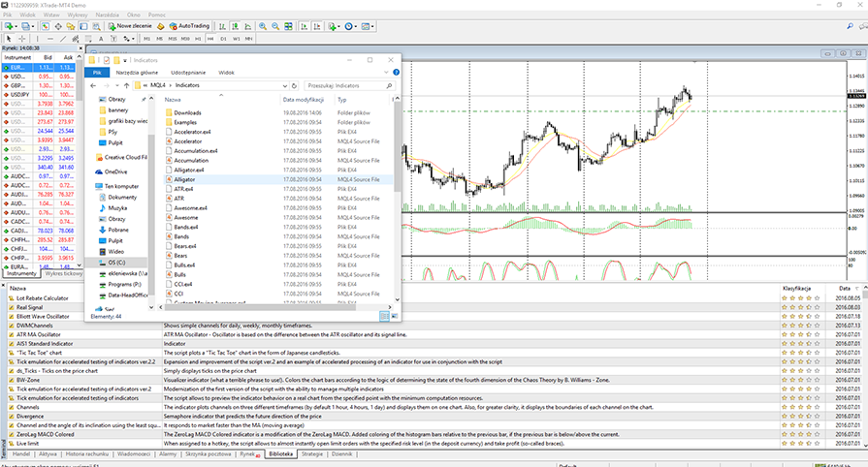868x467 pixels.
Task: Switch to large icons view in Explorer
Action: pos(393,316)
